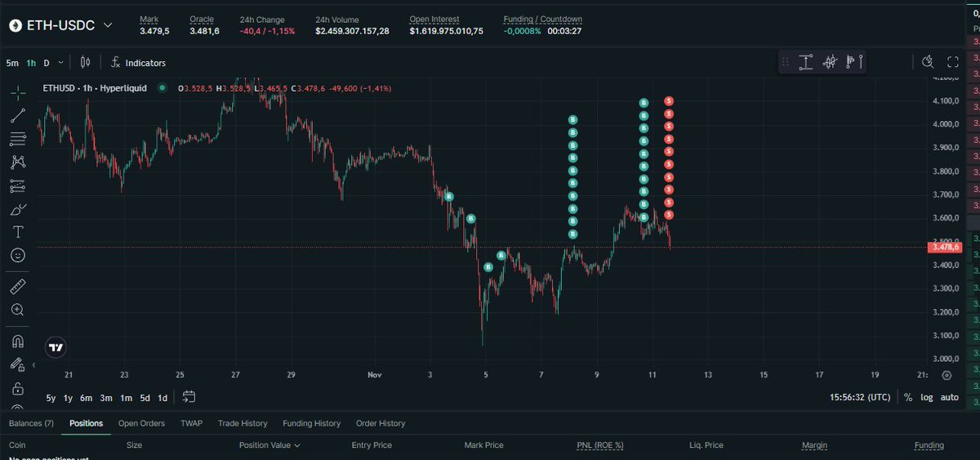Select the ruler measure tool

[18, 287]
